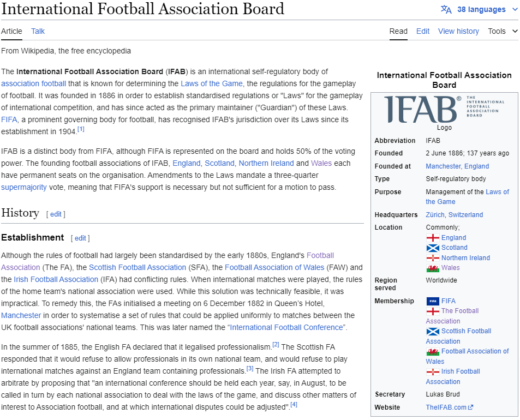Edit the Establishment section
The width and height of the screenshot is (520, 420).
[80, 238]
